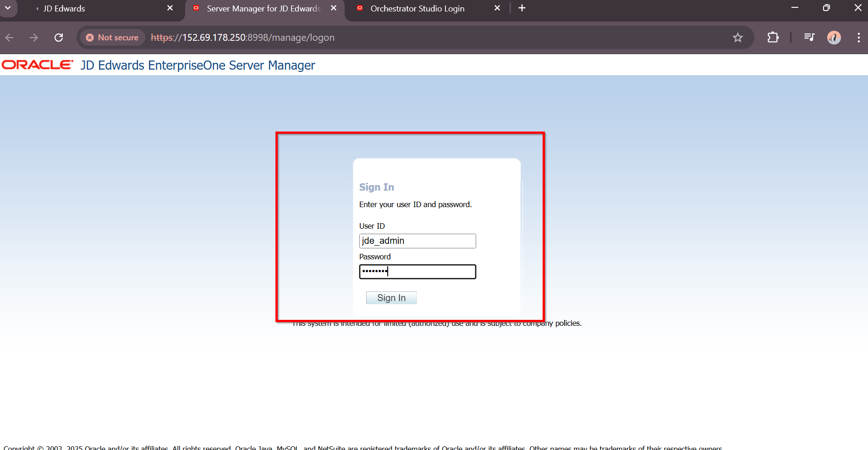Open the media control playlist icon
This screenshot has height=450, width=868.
click(x=809, y=38)
